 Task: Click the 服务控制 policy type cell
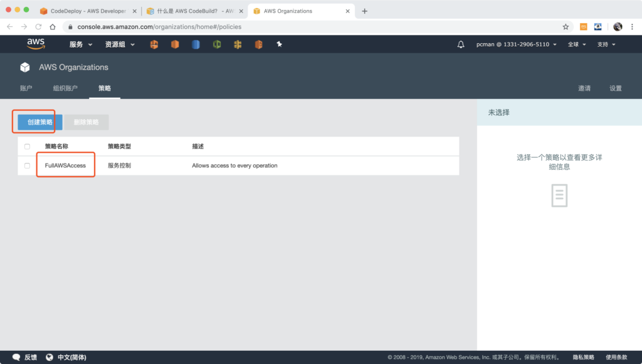click(x=119, y=165)
